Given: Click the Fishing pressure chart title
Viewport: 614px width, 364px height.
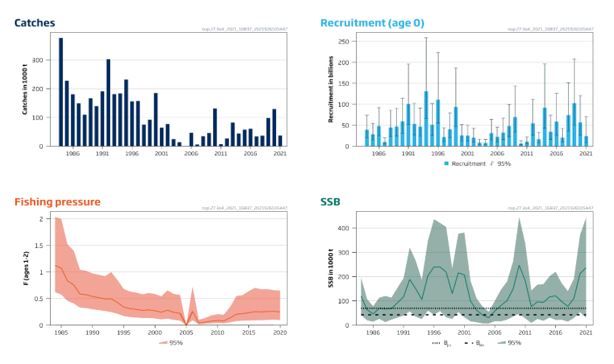Looking at the screenshot, I should [58, 202].
